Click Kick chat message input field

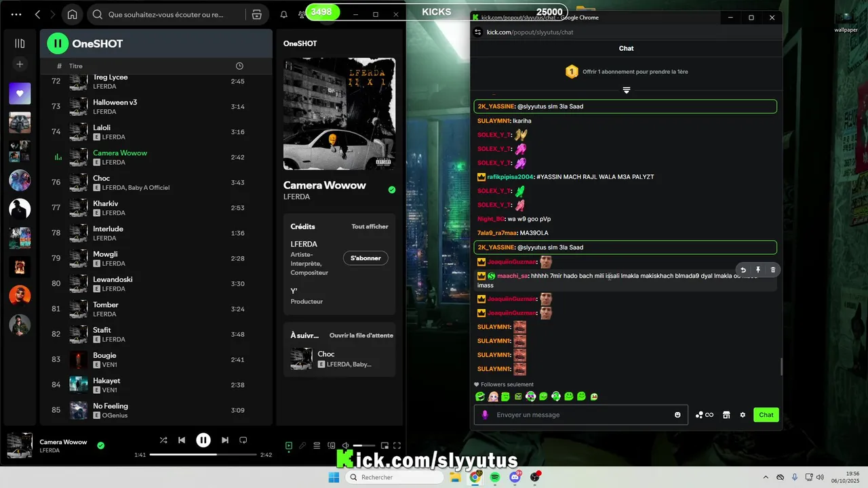point(582,415)
